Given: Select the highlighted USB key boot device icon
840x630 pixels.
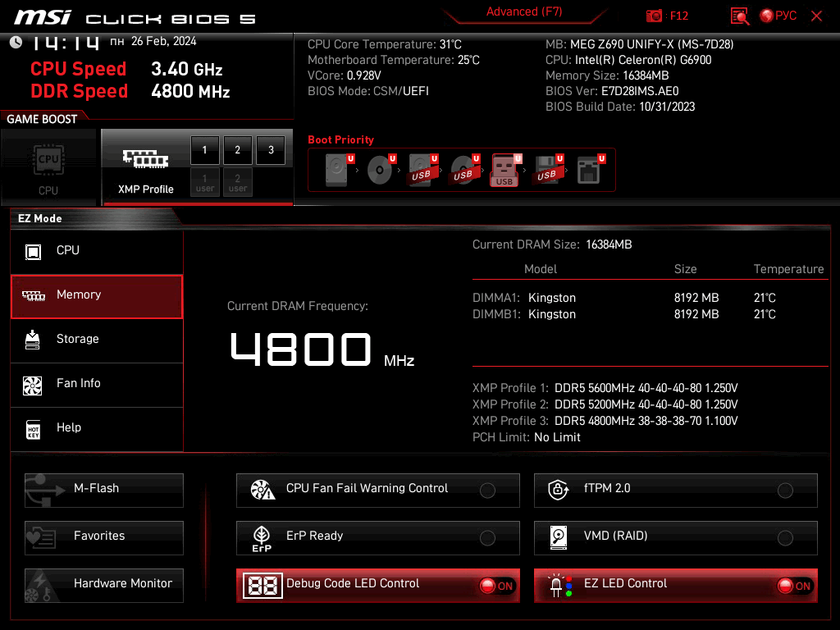Looking at the screenshot, I should tap(504, 171).
